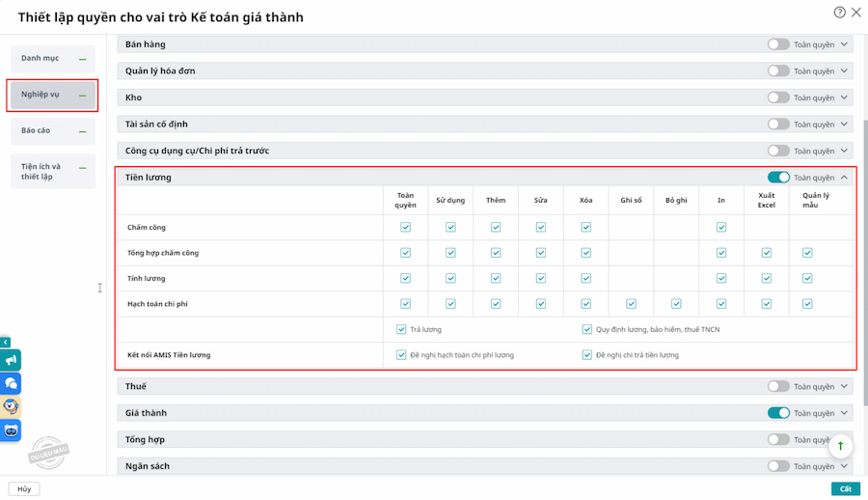Image resolution: width=868 pixels, height=500 pixels.
Task: Click the green scroll-to-top arrow button
Action: tap(841, 445)
